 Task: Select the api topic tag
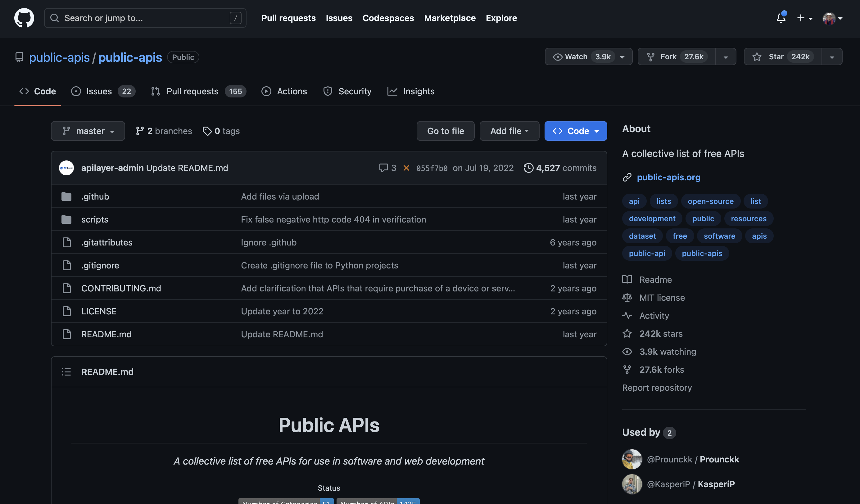[634, 201]
